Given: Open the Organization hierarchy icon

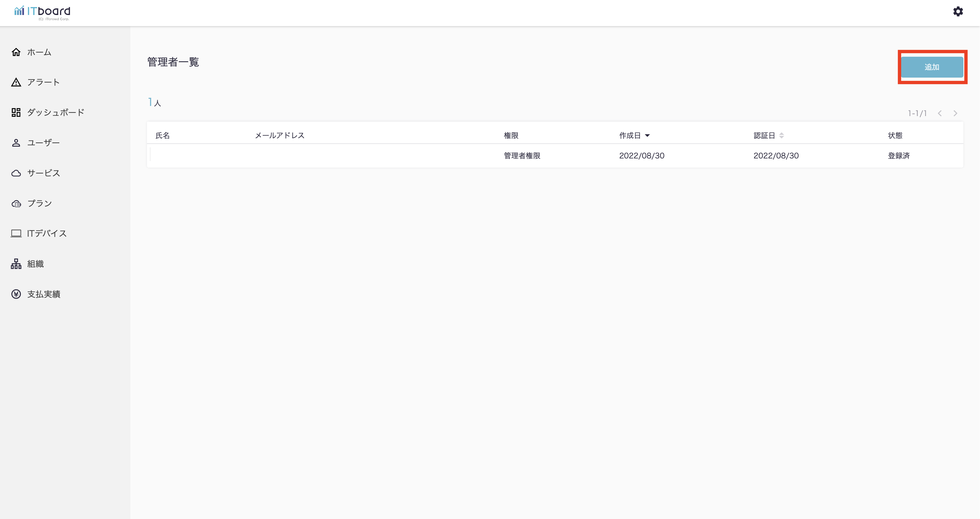Looking at the screenshot, I should point(16,264).
